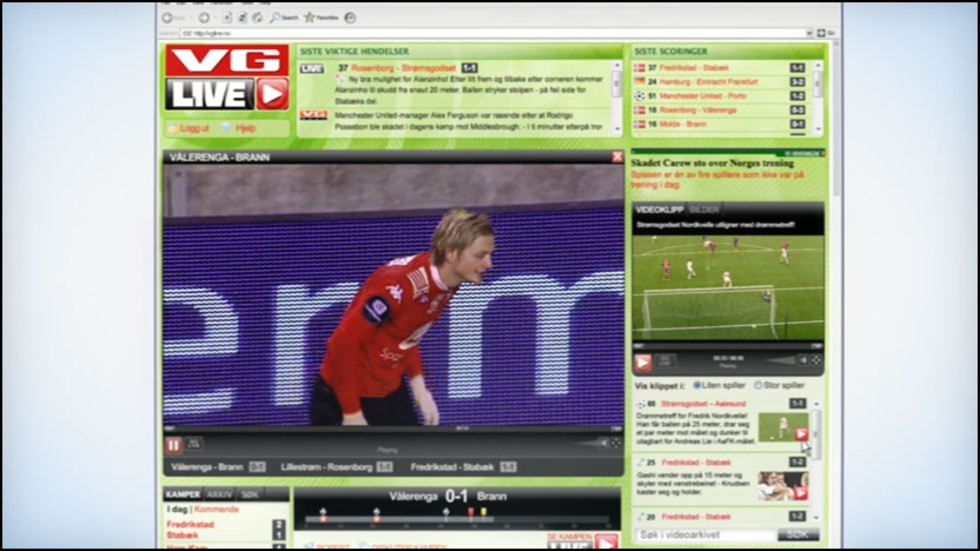Click into the browser address bar

[494, 33]
